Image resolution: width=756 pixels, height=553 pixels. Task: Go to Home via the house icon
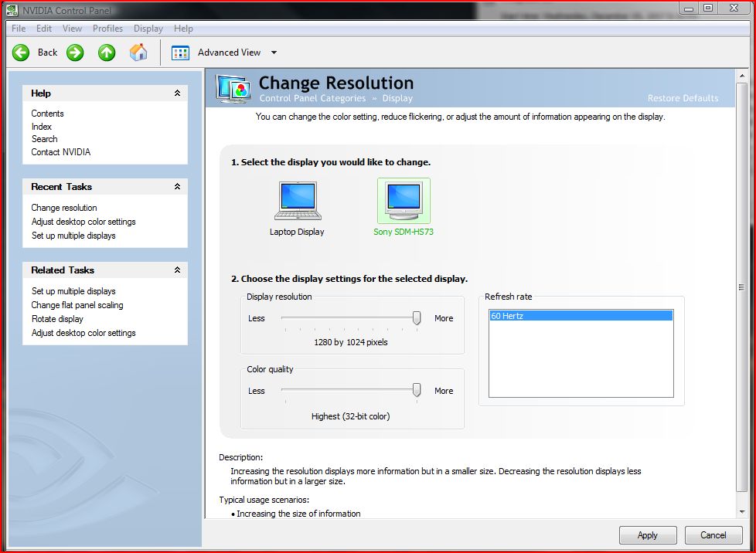[x=138, y=52]
